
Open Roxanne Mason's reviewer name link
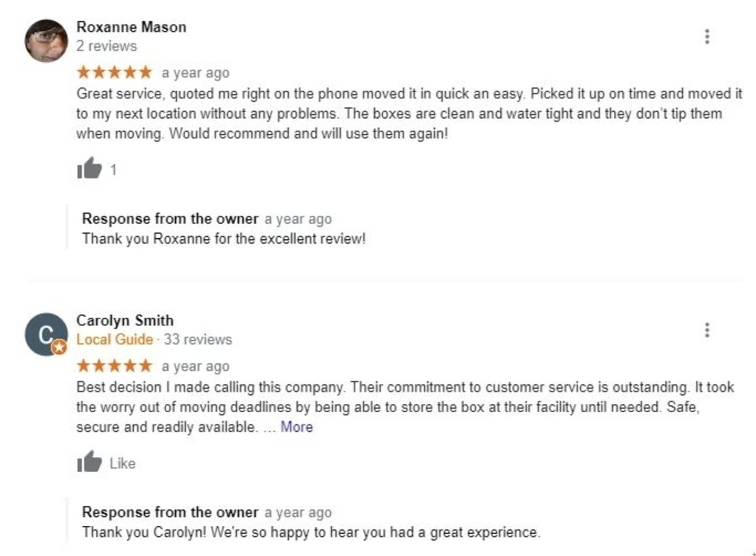click(x=131, y=27)
